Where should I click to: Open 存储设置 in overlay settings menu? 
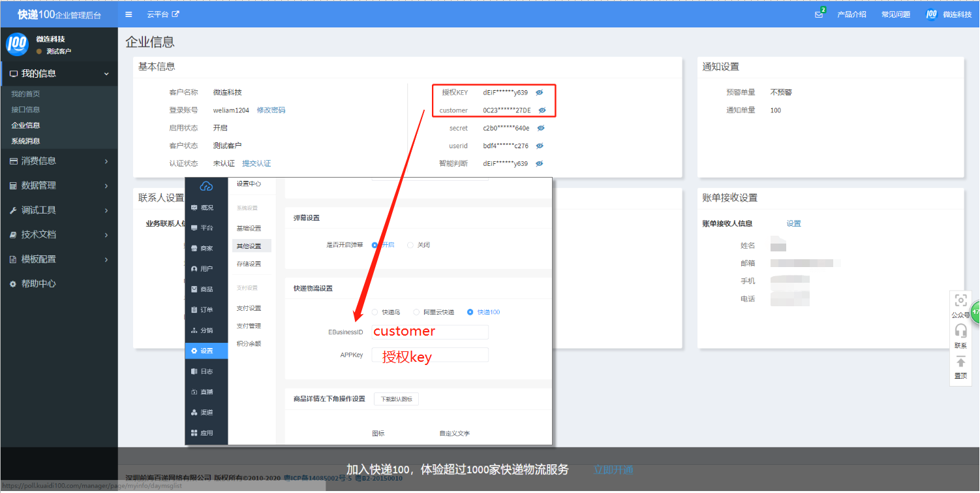(x=249, y=264)
